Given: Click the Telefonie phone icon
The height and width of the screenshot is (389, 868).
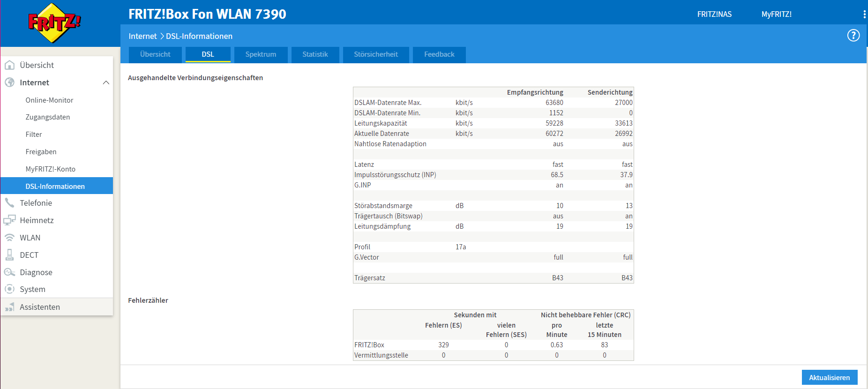Looking at the screenshot, I should 9,203.
